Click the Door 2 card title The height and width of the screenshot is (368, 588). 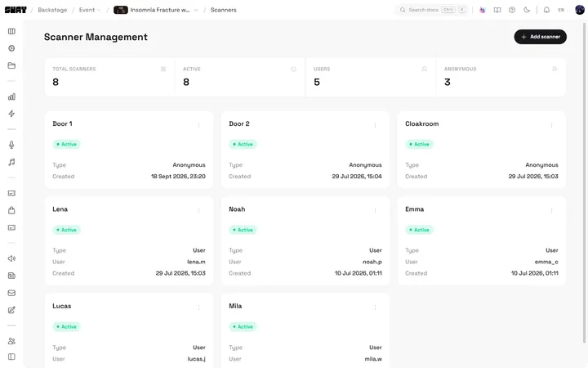click(239, 123)
